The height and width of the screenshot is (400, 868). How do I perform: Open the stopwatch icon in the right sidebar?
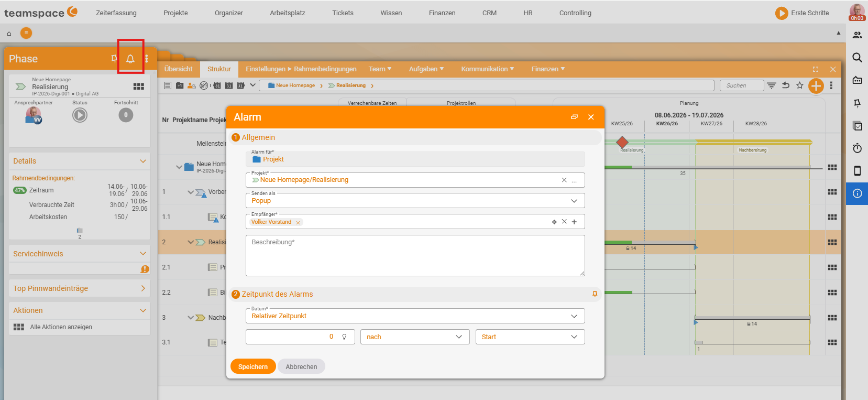(x=857, y=148)
